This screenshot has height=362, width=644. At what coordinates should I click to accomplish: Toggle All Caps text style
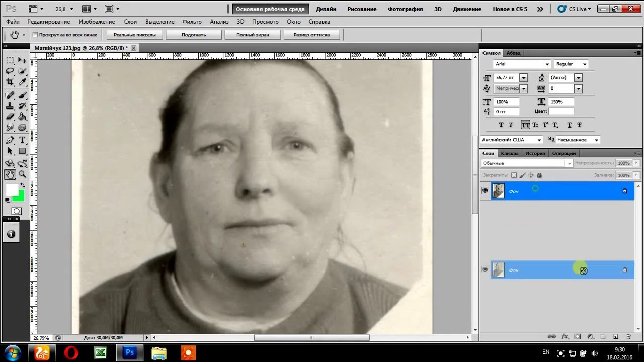[x=525, y=125]
